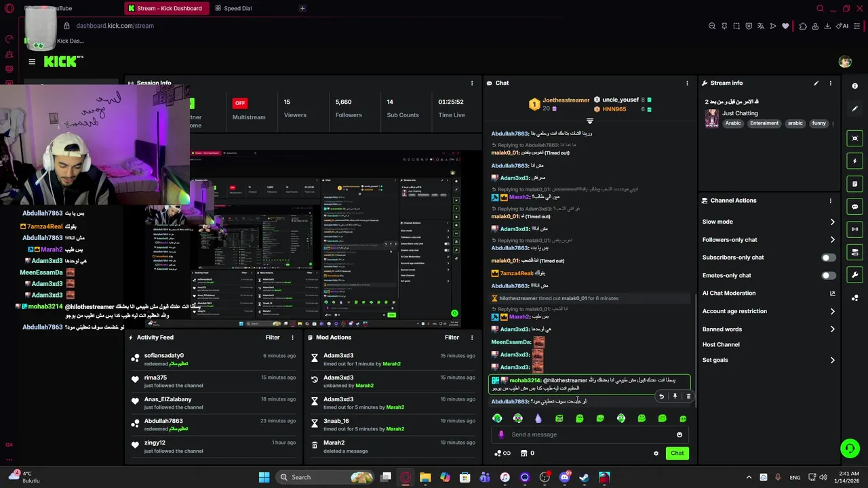Open the Kick hamburger menu

(x=32, y=62)
